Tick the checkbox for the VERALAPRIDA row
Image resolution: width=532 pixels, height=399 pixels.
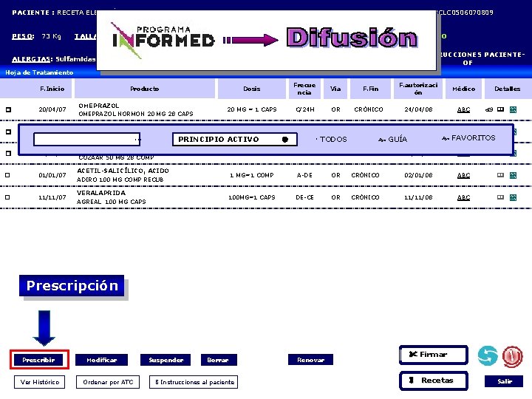click(7, 197)
